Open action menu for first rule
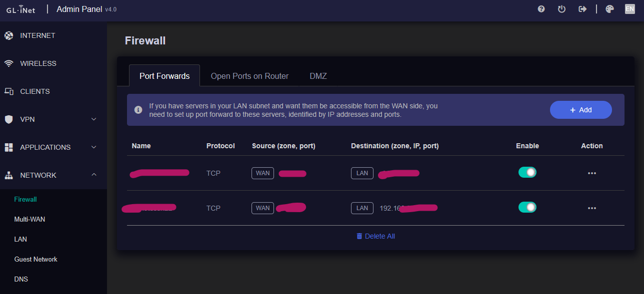Viewport: 644px width, 294px height. [x=592, y=173]
